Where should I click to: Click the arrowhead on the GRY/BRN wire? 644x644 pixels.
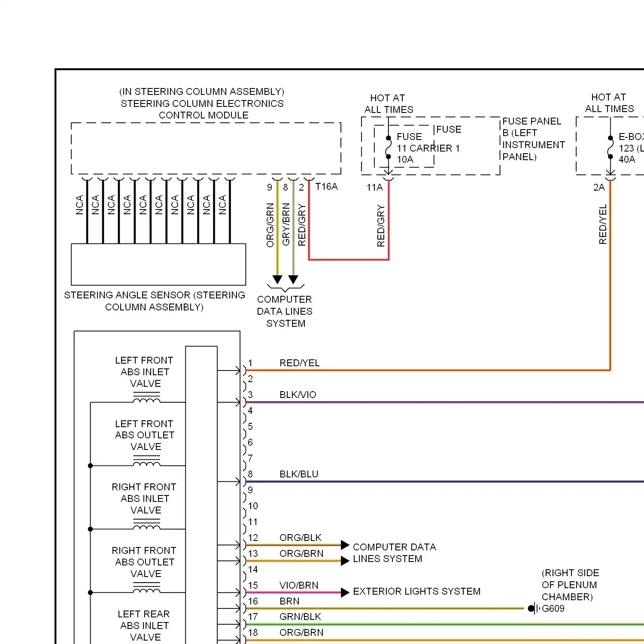pyautogui.click(x=293, y=279)
